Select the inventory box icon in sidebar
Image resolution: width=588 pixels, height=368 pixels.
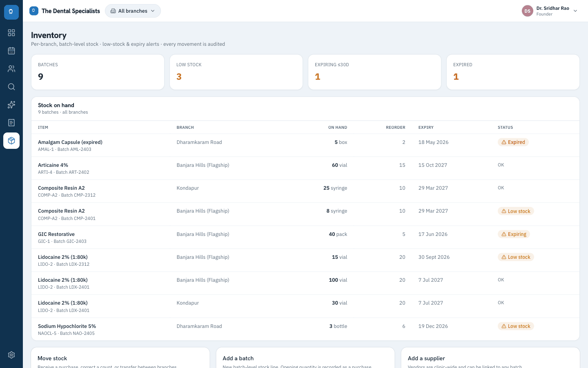11,141
